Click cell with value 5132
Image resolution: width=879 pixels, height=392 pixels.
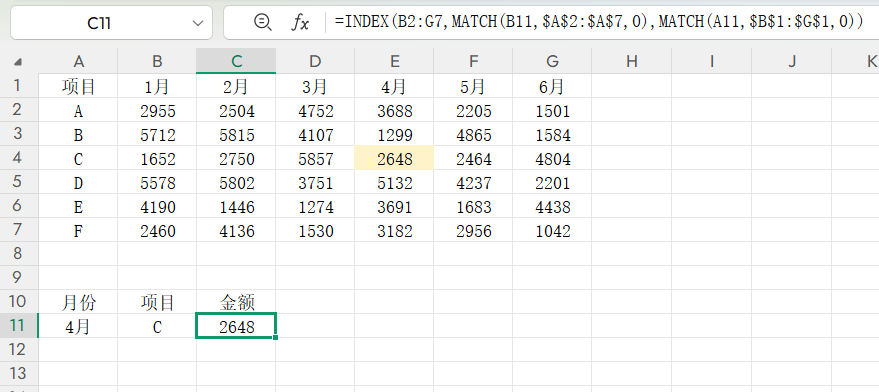(394, 182)
